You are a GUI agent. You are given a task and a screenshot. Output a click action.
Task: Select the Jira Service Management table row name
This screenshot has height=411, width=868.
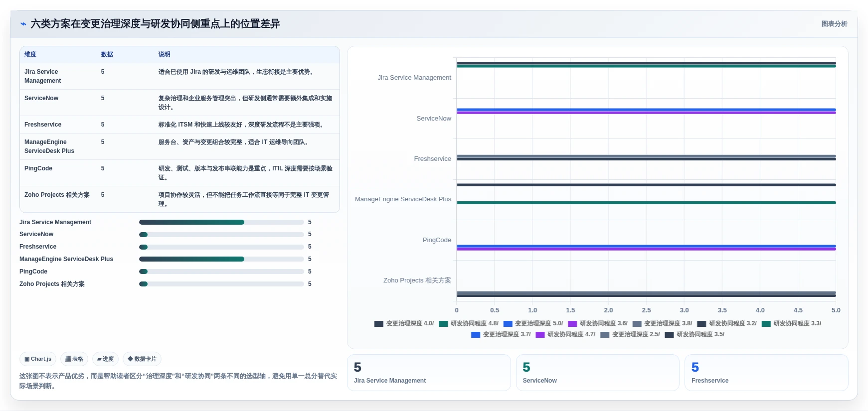(x=42, y=76)
